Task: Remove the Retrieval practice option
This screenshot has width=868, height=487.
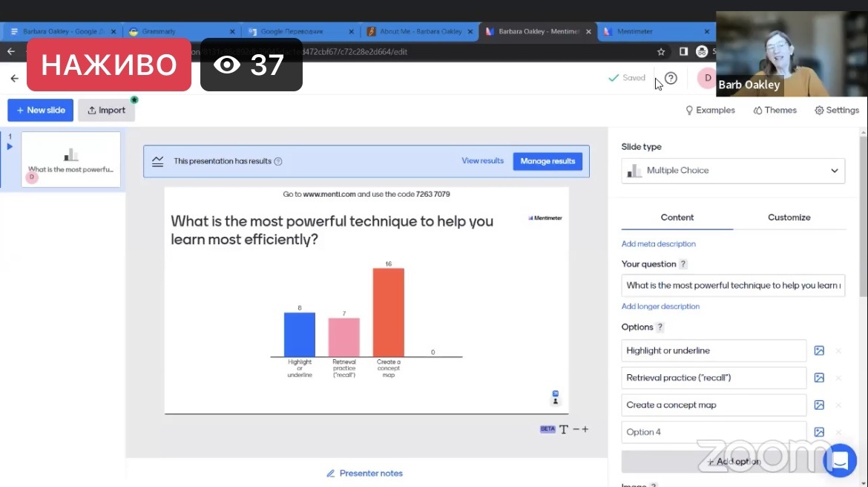Action: click(x=838, y=378)
